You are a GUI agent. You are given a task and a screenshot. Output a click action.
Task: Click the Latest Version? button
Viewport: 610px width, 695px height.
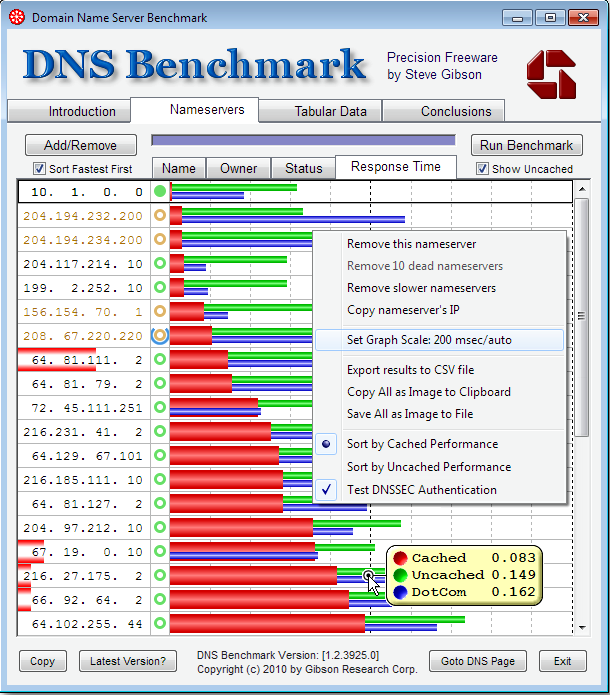click(x=128, y=661)
